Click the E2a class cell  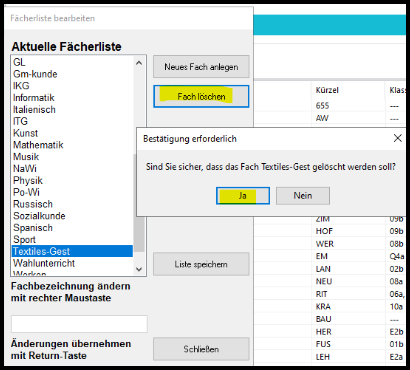coord(396,357)
